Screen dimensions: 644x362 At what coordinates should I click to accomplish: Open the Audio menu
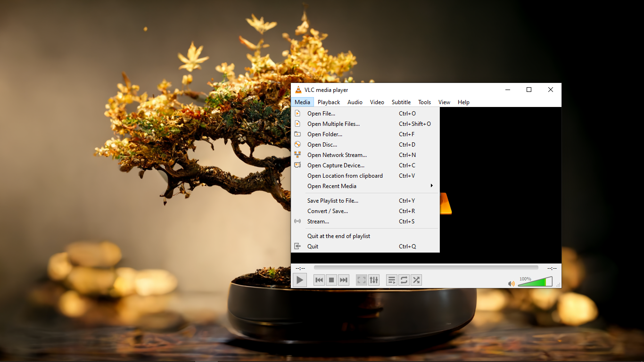[355, 102]
